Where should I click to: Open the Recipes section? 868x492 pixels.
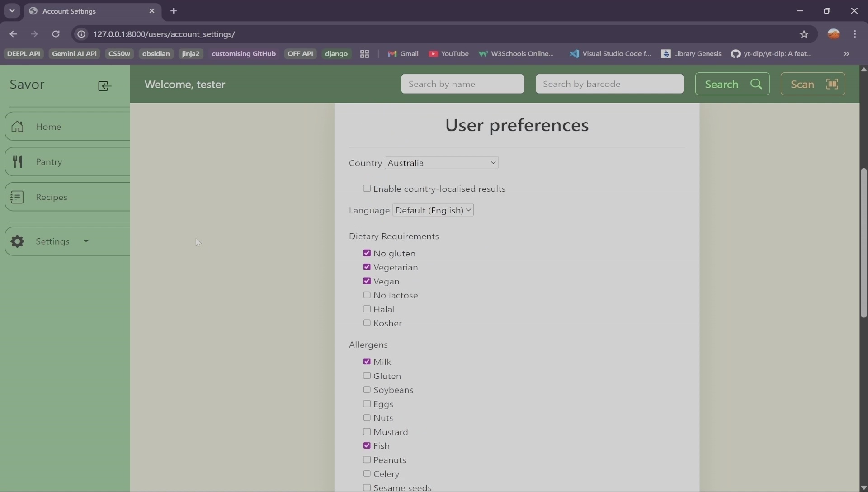pos(52,197)
